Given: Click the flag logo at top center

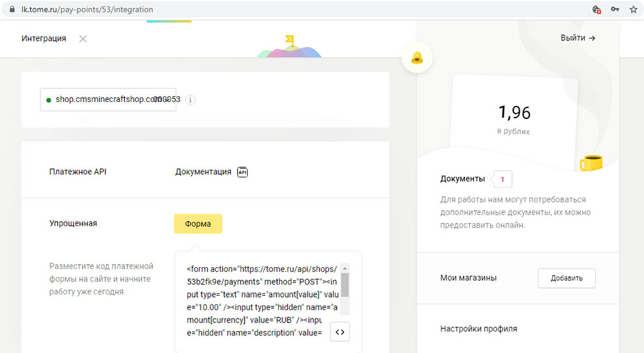Looking at the screenshot, I should click(x=289, y=41).
